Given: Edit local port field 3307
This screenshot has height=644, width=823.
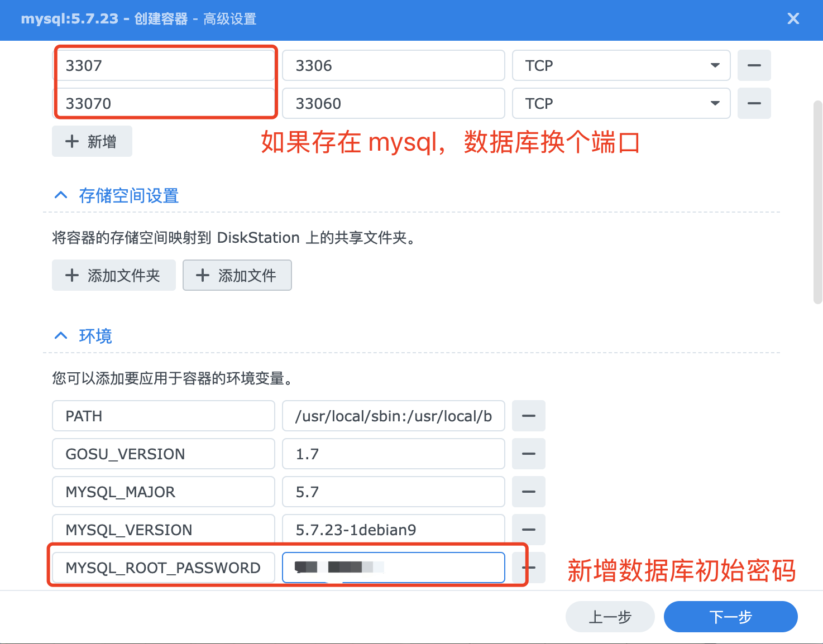Looking at the screenshot, I should click(164, 65).
